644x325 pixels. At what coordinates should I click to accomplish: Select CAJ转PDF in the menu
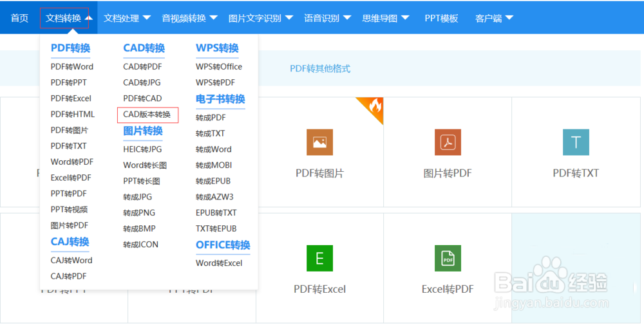69,276
